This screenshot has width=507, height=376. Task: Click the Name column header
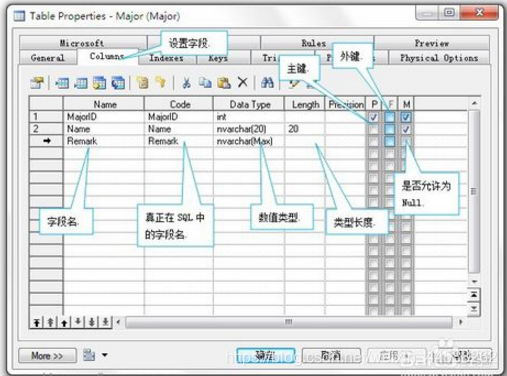click(104, 105)
